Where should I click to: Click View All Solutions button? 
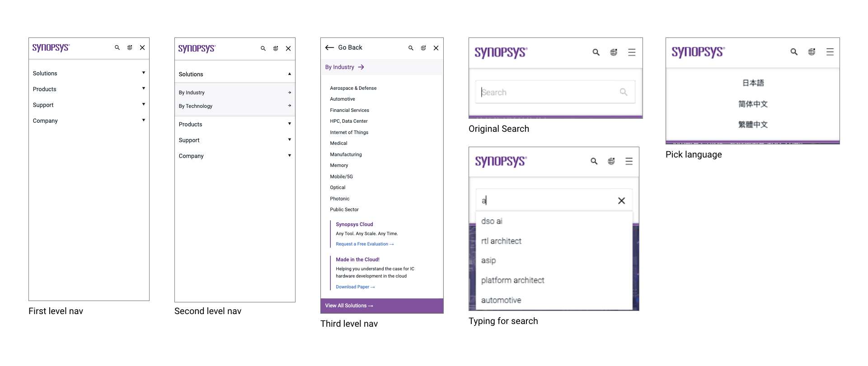[x=382, y=306]
